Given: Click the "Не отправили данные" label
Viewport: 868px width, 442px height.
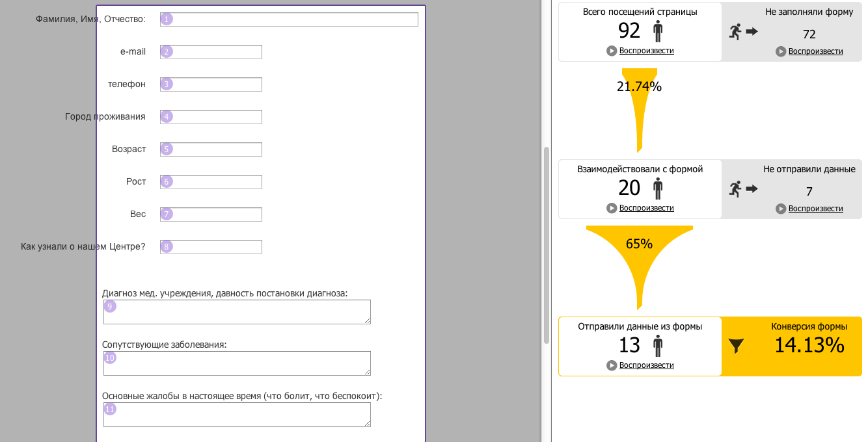Looking at the screenshot, I should click(x=809, y=169).
